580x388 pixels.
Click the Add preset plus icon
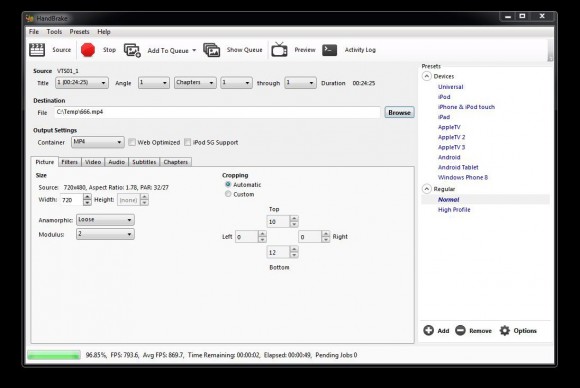click(429, 330)
